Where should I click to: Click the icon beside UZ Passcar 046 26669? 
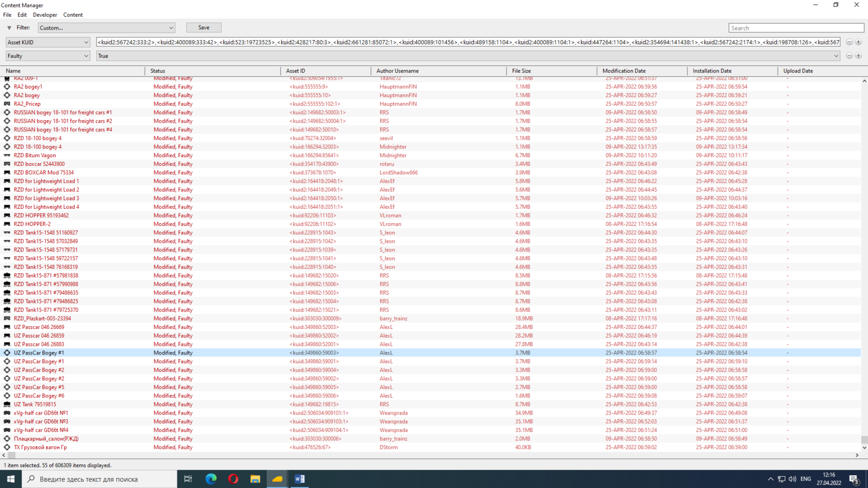point(7,327)
